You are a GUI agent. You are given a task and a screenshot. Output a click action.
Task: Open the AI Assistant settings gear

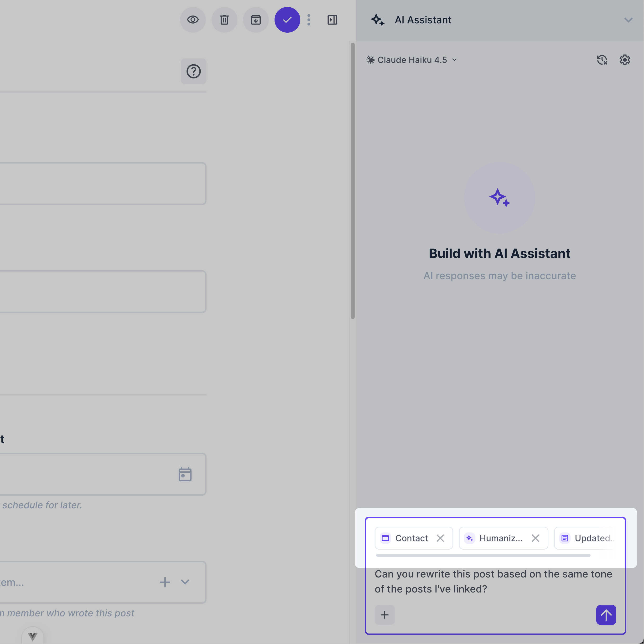click(x=624, y=60)
